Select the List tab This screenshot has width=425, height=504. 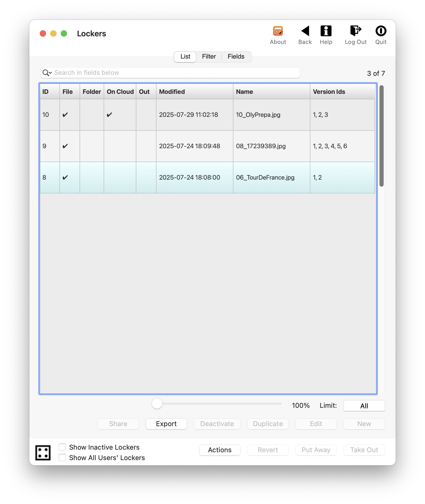[185, 56]
